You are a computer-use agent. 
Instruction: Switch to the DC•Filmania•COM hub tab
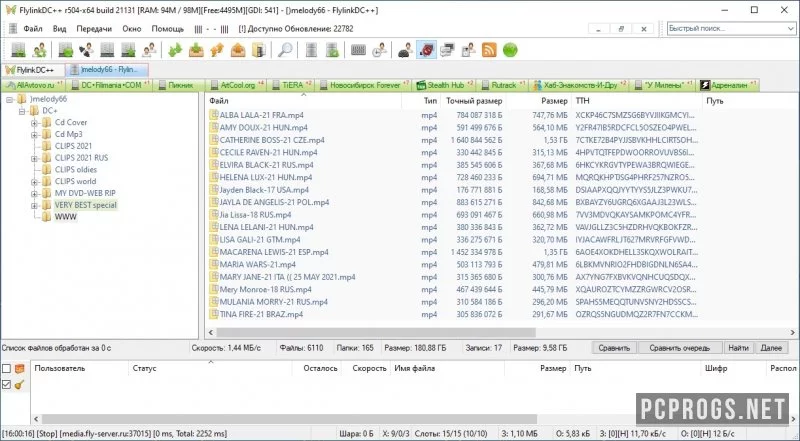pos(109,85)
